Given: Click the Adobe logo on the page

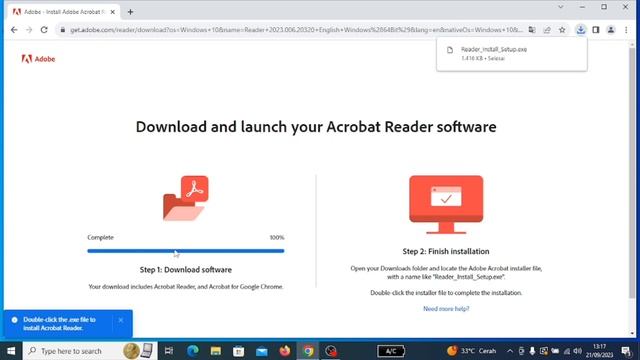Looking at the screenshot, I should pyautogui.click(x=38, y=59).
